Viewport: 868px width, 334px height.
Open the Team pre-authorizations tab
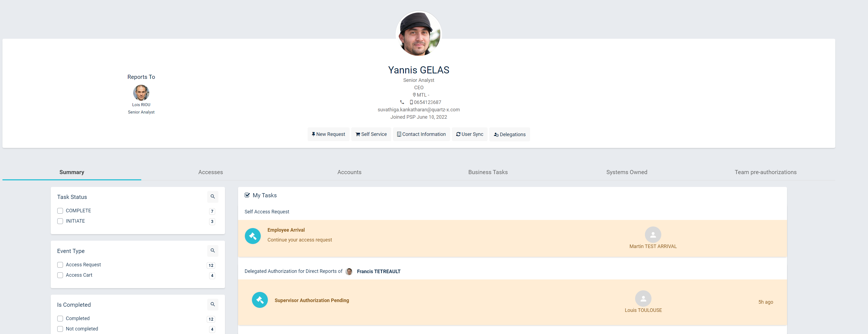pos(765,172)
